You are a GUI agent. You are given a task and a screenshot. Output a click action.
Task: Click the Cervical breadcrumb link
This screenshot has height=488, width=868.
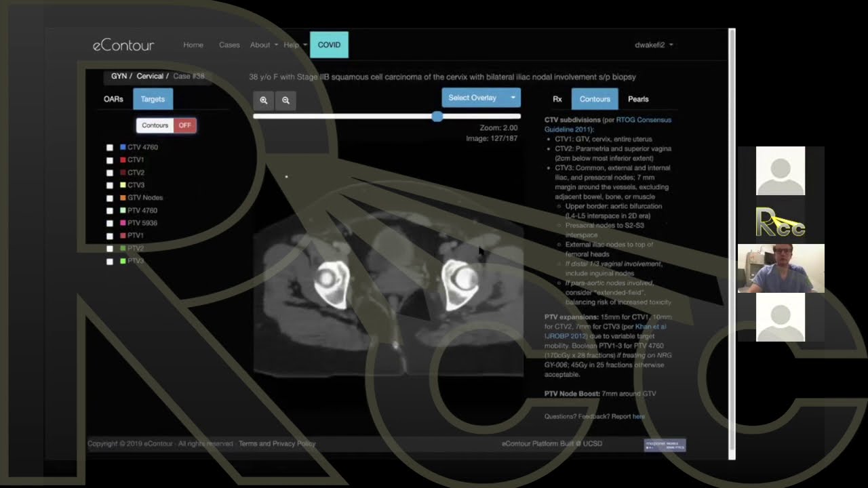click(150, 76)
